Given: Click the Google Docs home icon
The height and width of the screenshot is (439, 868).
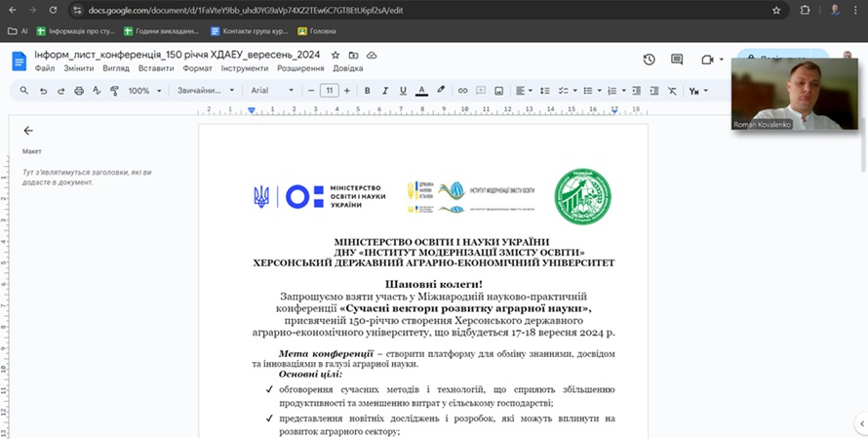Looking at the screenshot, I should [x=20, y=60].
